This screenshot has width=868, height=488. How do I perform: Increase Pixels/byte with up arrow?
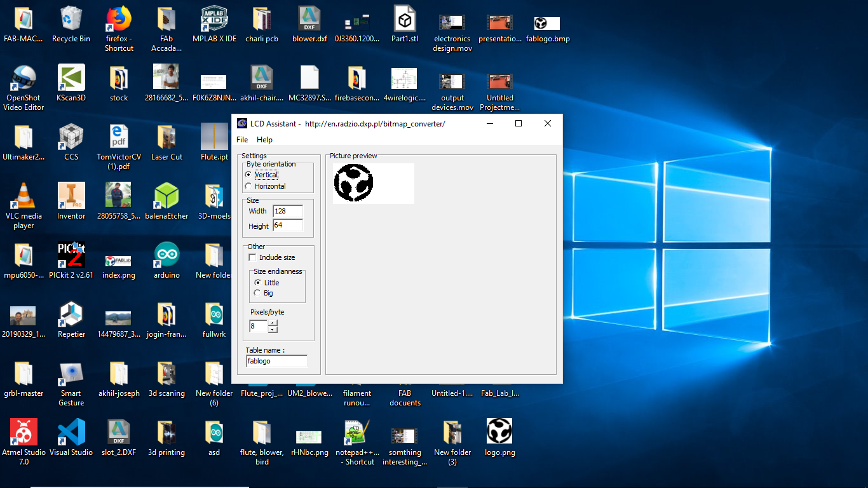(273, 323)
